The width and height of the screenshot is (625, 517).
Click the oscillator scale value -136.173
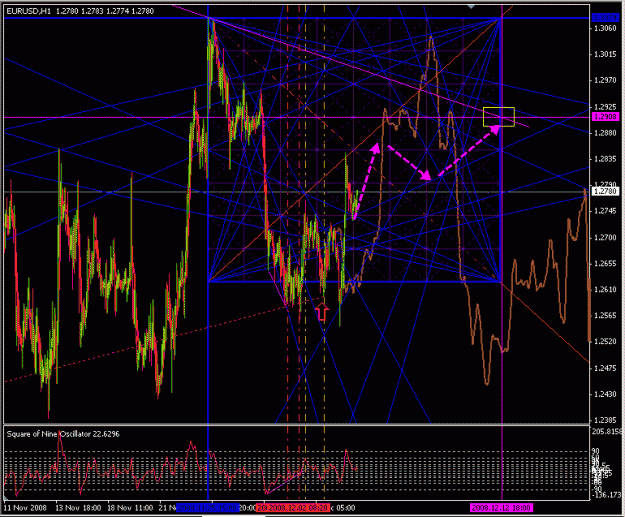click(607, 495)
